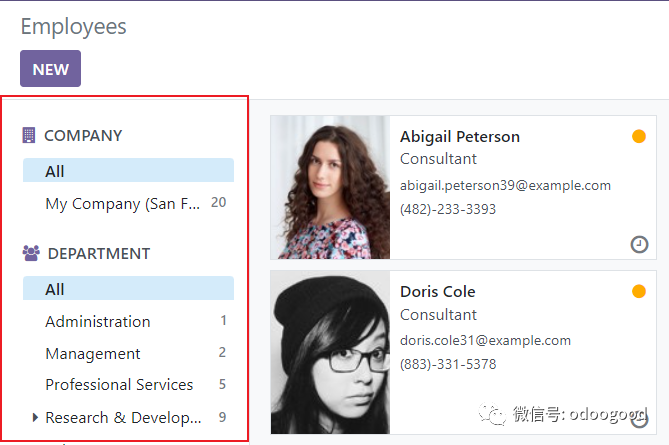This screenshot has height=445, width=669.
Task: Click Abigail Peterson's orange presence status dot
Action: point(639,137)
